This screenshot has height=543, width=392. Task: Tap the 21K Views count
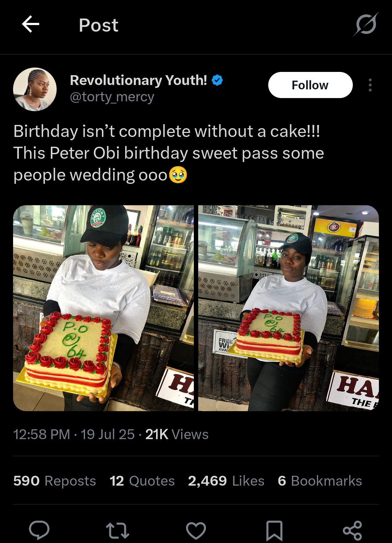[177, 434]
